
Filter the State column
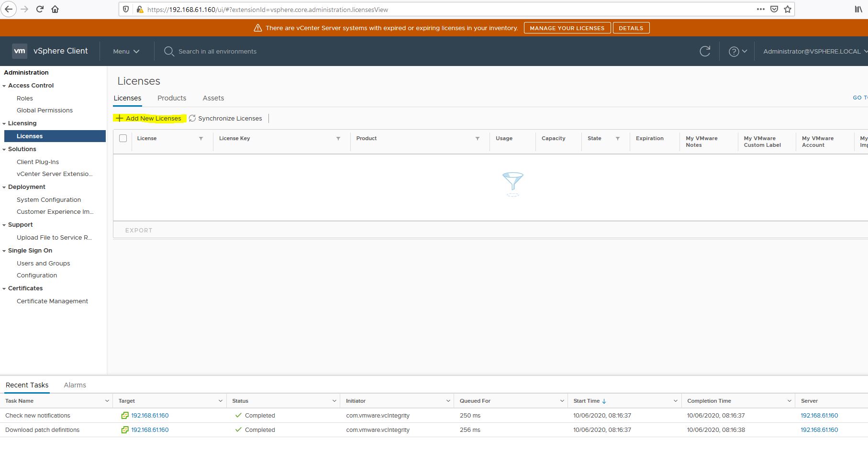click(618, 139)
